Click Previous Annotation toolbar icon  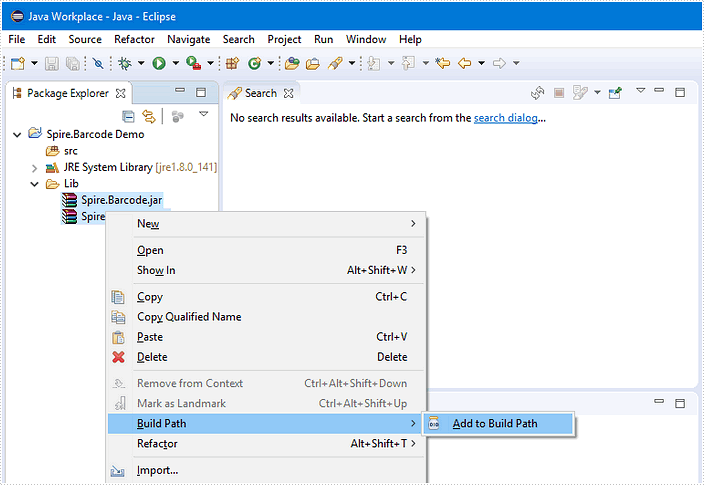408,63
